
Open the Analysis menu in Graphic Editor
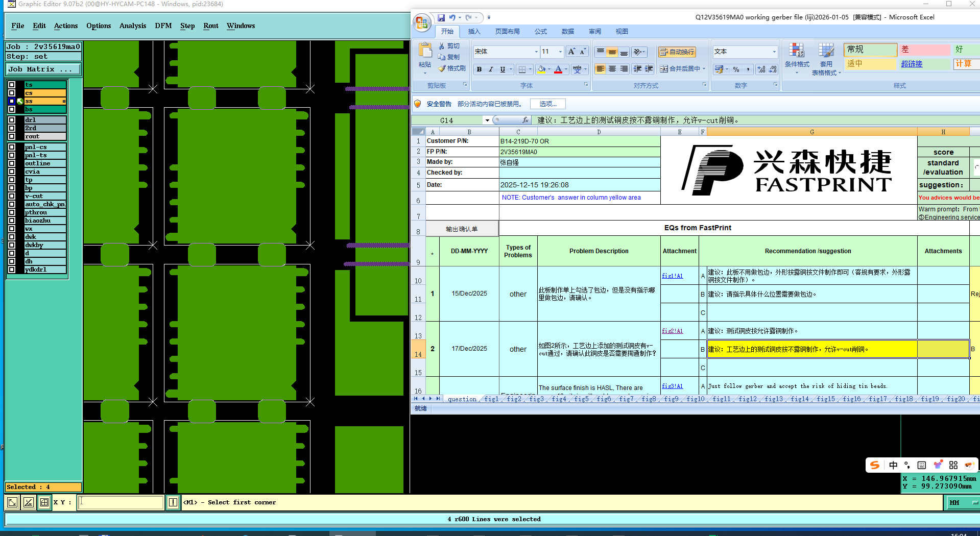coord(133,26)
